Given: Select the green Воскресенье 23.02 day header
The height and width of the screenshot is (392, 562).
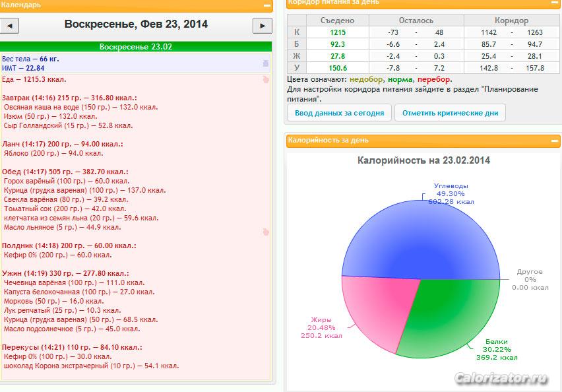Looking at the screenshot, I should pos(136,47).
